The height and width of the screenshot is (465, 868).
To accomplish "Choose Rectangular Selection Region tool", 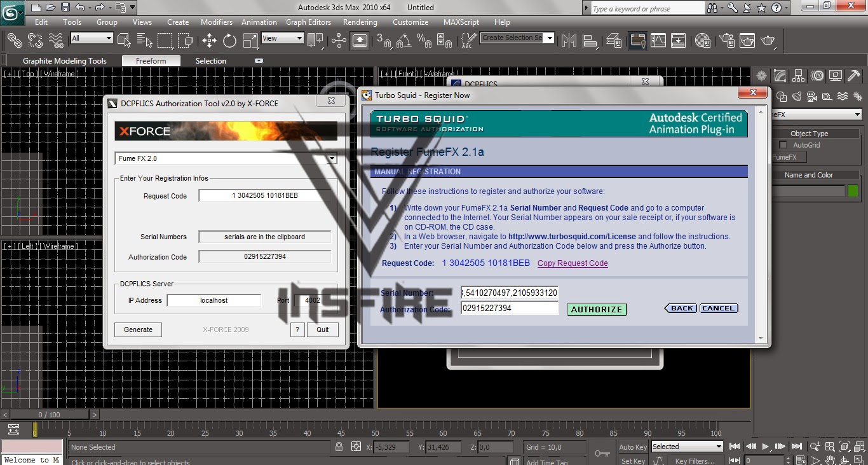I will (x=165, y=41).
